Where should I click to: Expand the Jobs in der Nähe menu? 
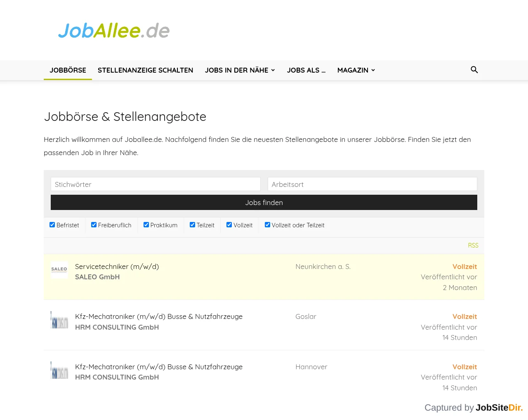240,70
